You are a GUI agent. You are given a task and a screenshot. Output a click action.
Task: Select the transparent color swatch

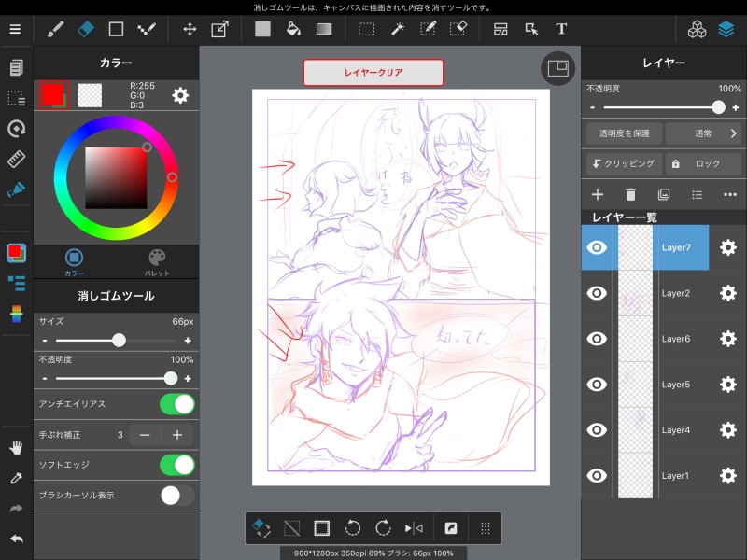(x=90, y=95)
